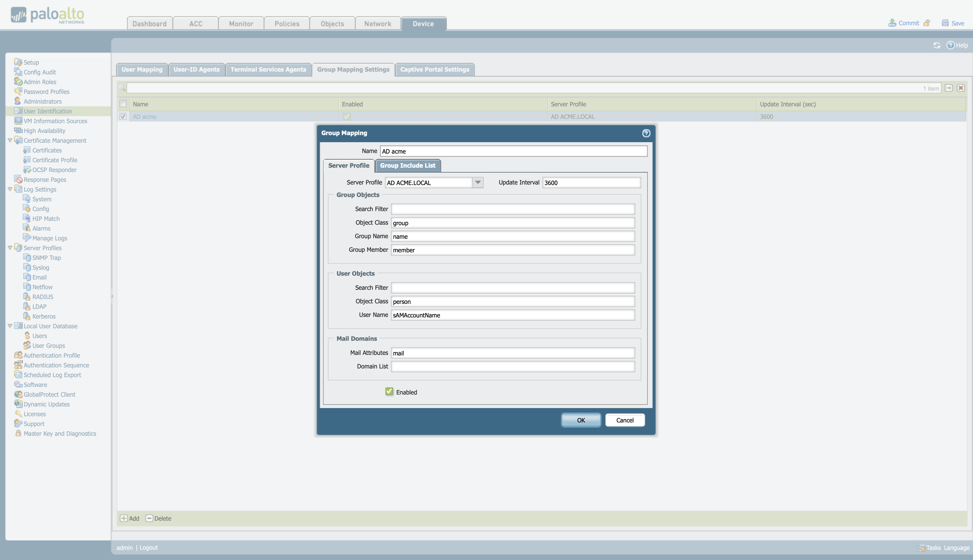Open the Group Mapping dialog help icon
Screen dimensions: 973x560
click(646, 133)
